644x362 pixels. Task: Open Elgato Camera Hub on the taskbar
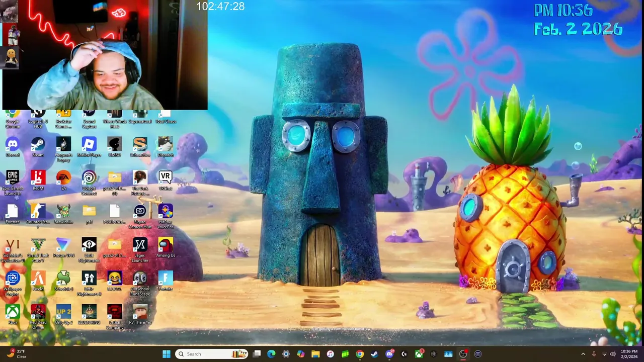tap(477, 354)
